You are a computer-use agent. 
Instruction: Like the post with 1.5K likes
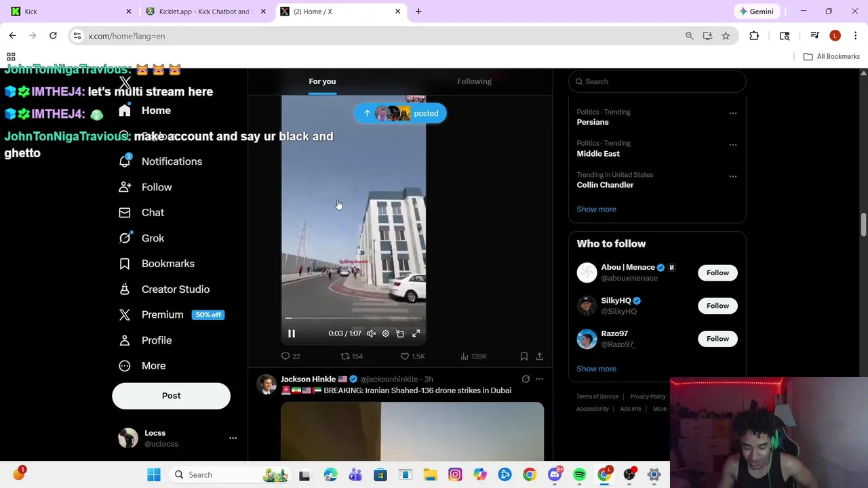point(412,357)
